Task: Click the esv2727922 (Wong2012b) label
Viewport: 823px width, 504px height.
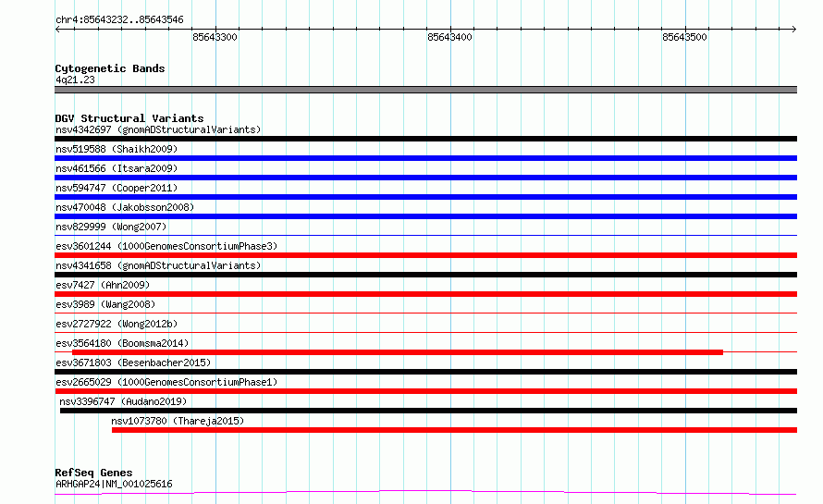Action: (x=117, y=324)
